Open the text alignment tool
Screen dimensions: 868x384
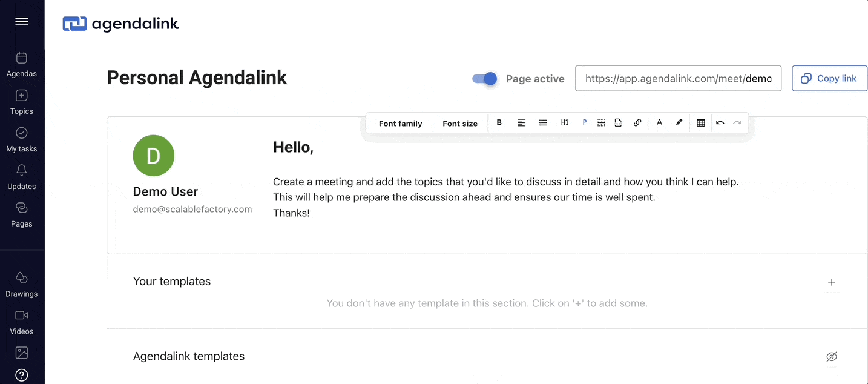pos(521,123)
